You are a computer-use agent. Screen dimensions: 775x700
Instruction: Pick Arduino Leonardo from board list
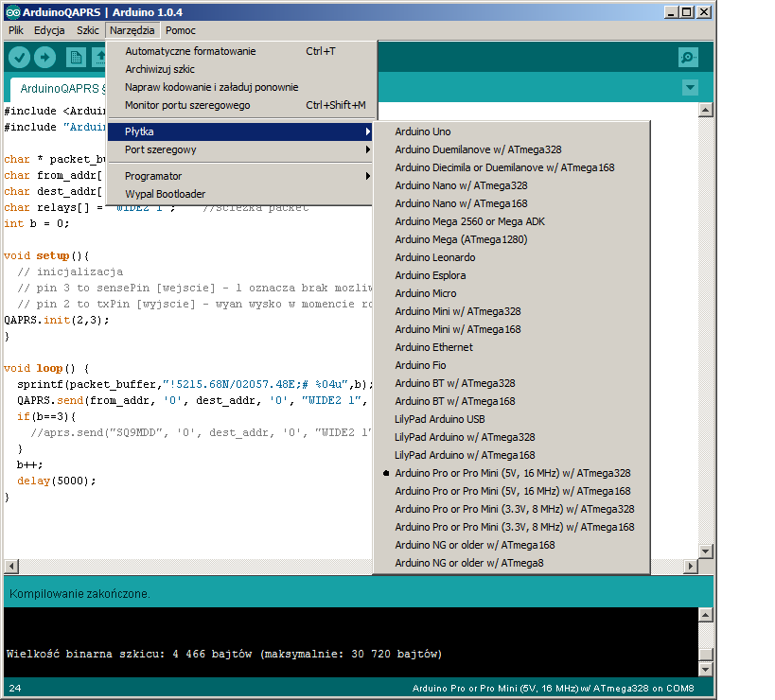click(x=434, y=257)
